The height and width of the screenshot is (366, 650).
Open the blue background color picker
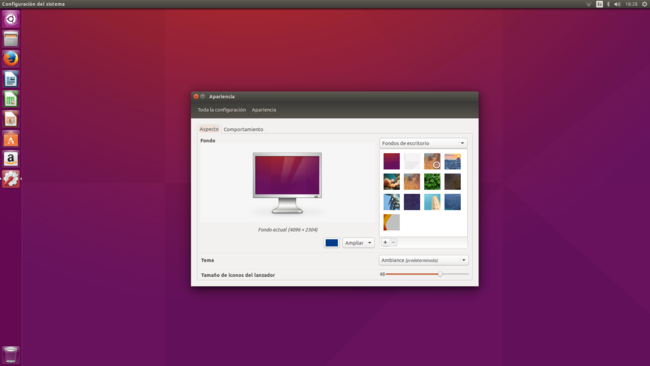point(332,243)
